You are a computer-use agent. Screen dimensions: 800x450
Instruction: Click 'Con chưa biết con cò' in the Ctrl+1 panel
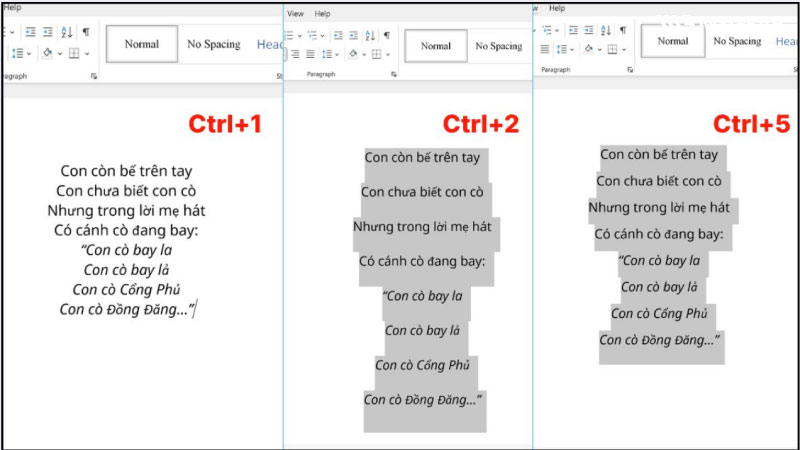click(126, 190)
